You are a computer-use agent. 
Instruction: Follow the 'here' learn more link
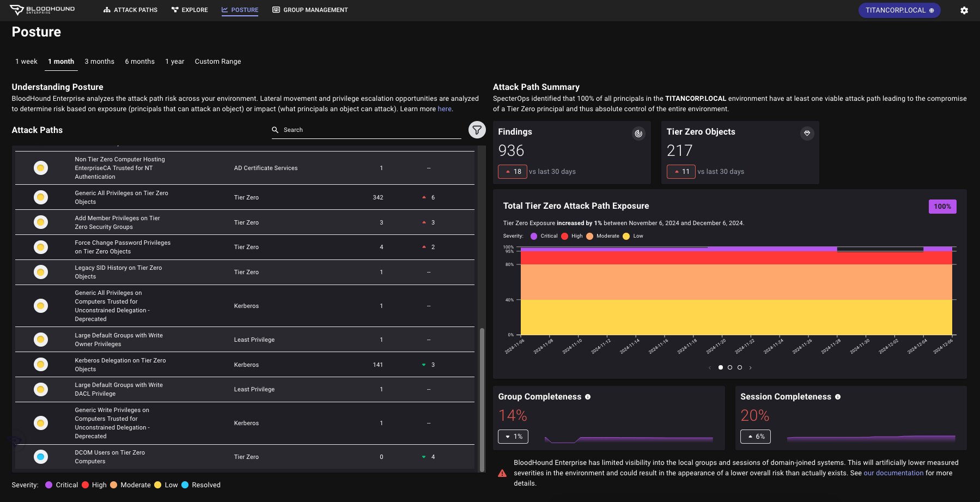[445, 109]
